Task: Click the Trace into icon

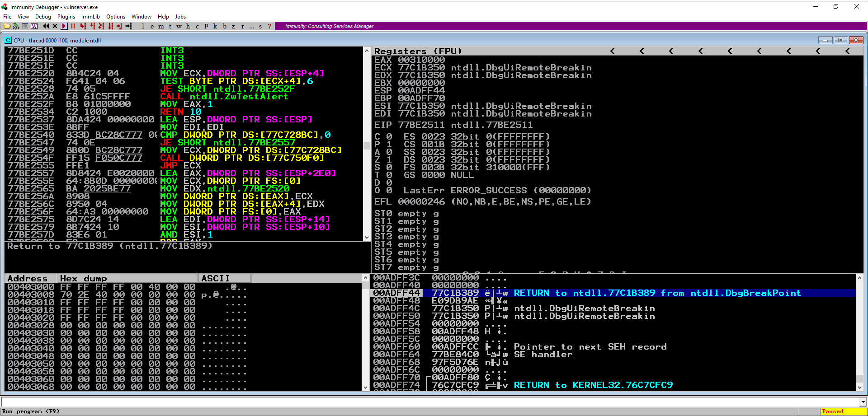Action: [x=101, y=26]
